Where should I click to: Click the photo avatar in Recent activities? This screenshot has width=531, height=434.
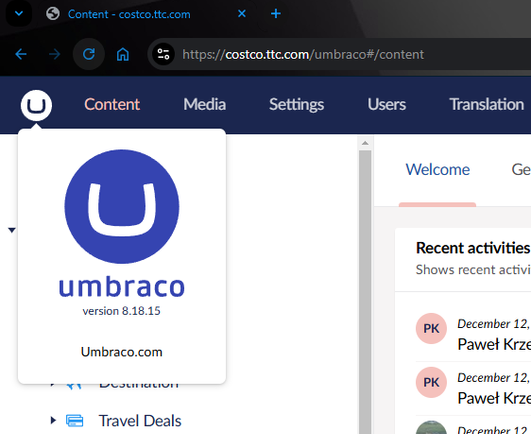[x=431, y=427]
